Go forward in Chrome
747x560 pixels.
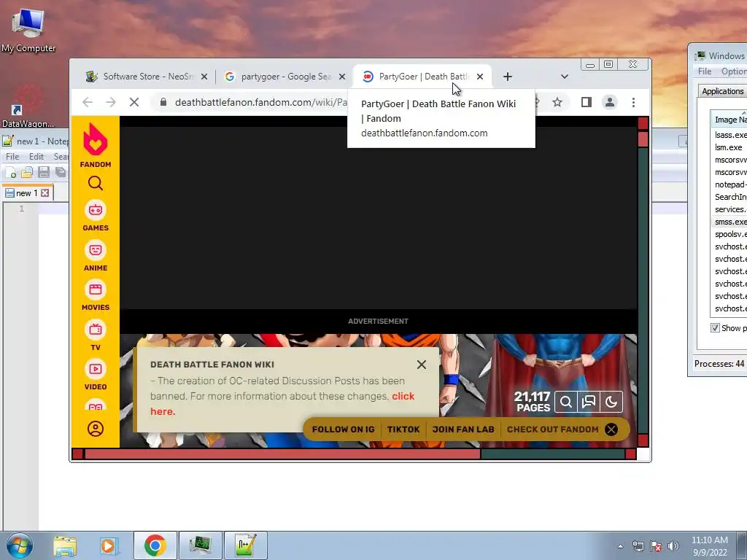coord(111,102)
